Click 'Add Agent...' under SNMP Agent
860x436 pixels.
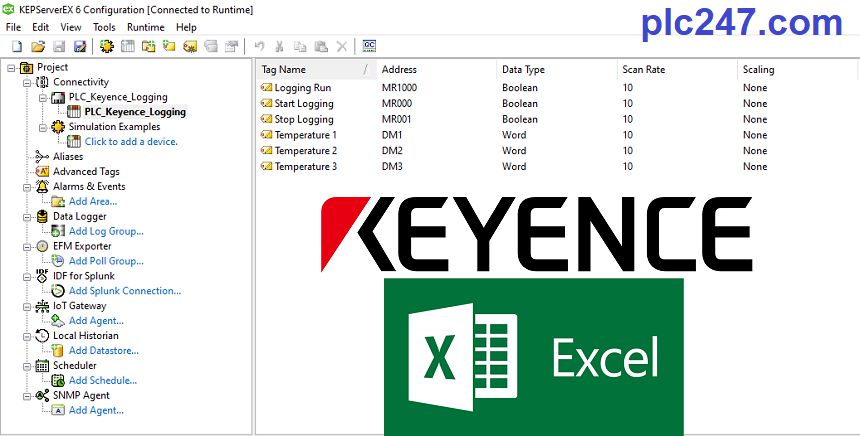(96, 410)
